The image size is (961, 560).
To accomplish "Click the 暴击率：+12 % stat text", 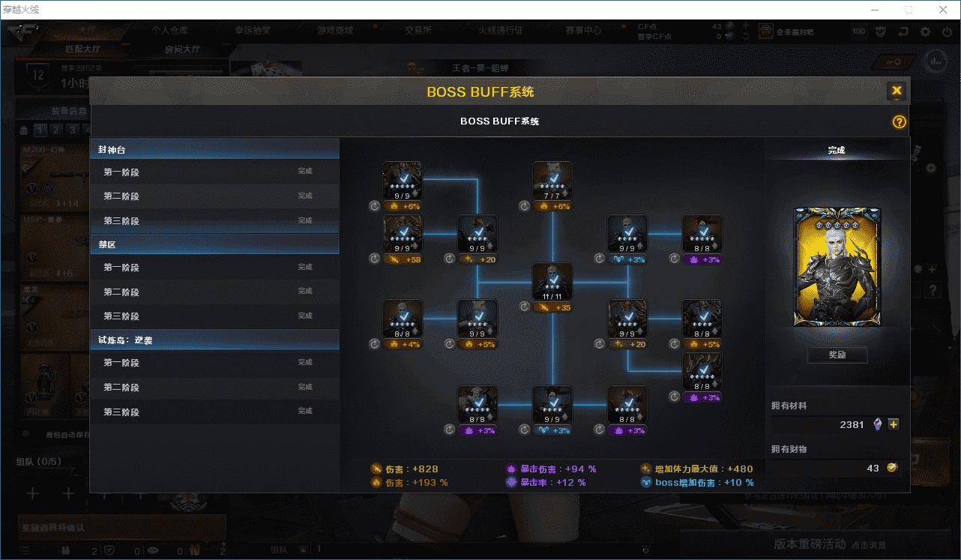I will [553, 483].
